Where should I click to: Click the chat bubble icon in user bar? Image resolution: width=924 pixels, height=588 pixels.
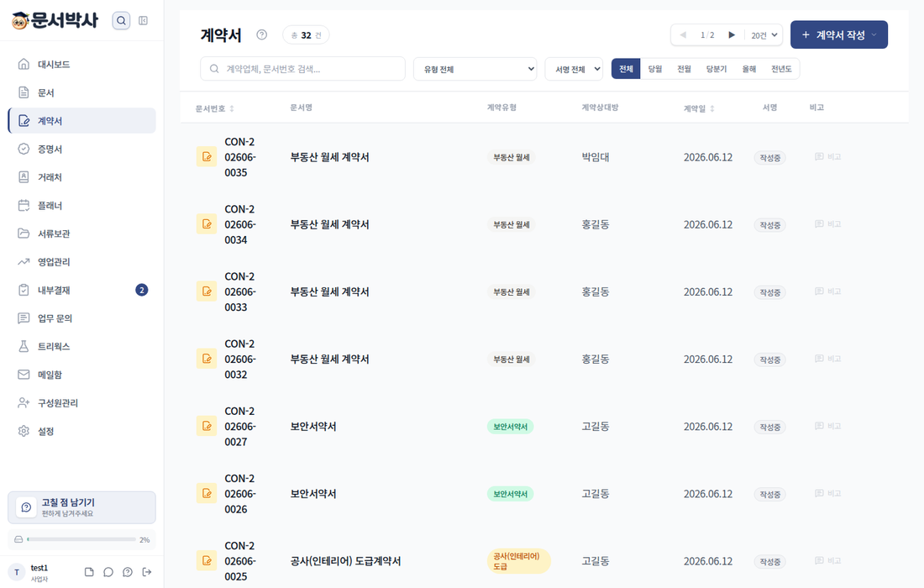point(108,572)
